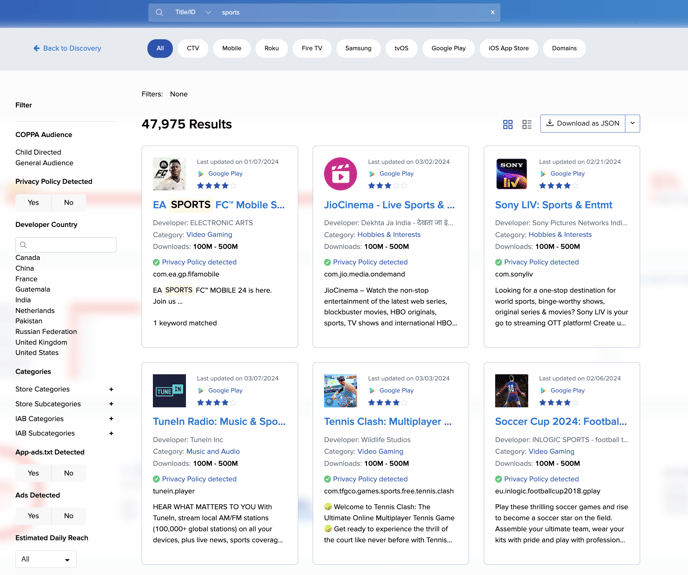
Task: Click Download as JSON button
Action: pos(583,123)
